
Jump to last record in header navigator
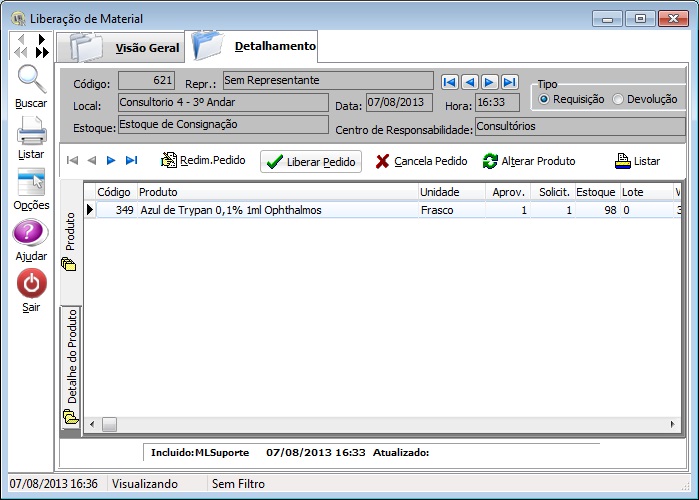coord(510,82)
